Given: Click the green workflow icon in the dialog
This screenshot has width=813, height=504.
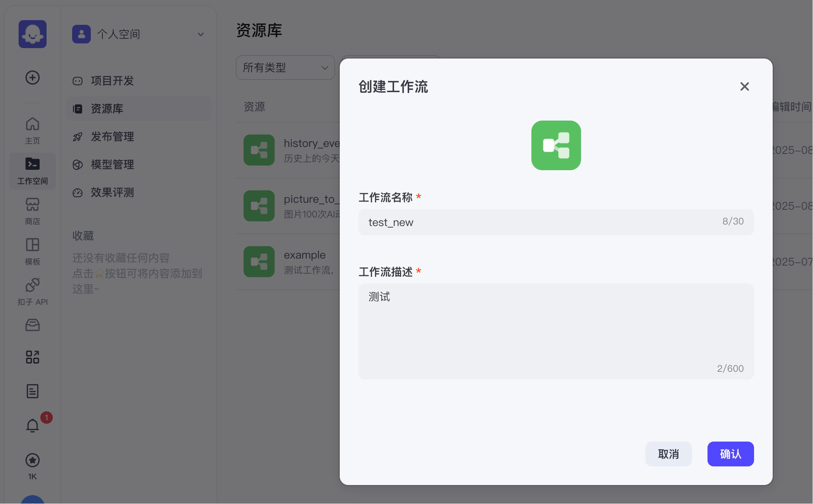Looking at the screenshot, I should point(556,145).
